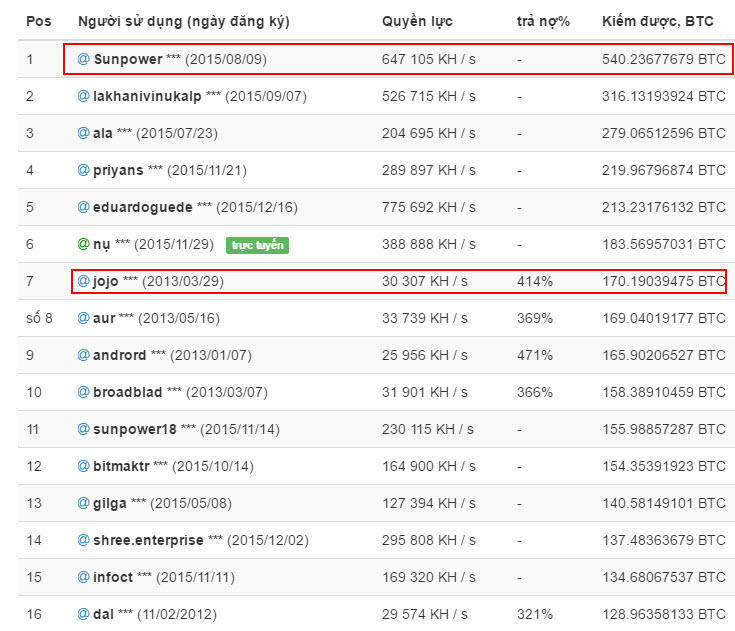735x631 pixels.
Task: Click the 'số 8' position cell
Action: tap(39, 318)
